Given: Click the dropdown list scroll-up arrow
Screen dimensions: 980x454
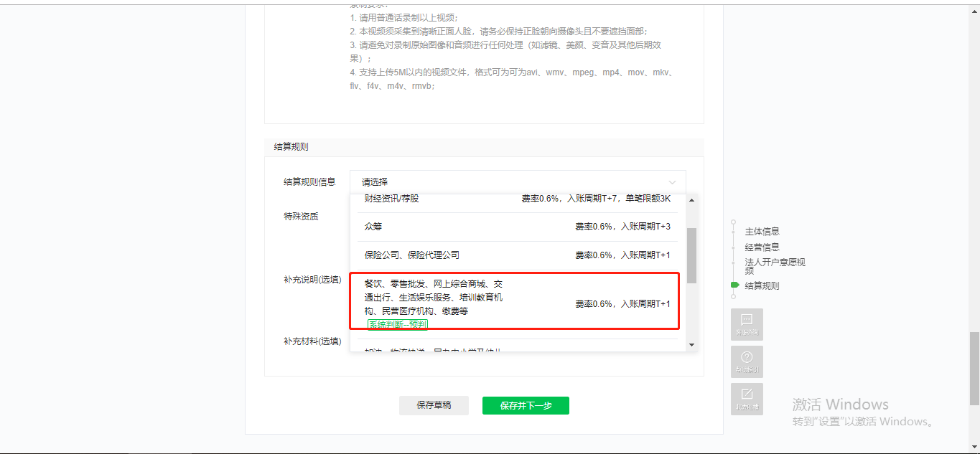Looking at the screenshot, I should tap(691, 200).
